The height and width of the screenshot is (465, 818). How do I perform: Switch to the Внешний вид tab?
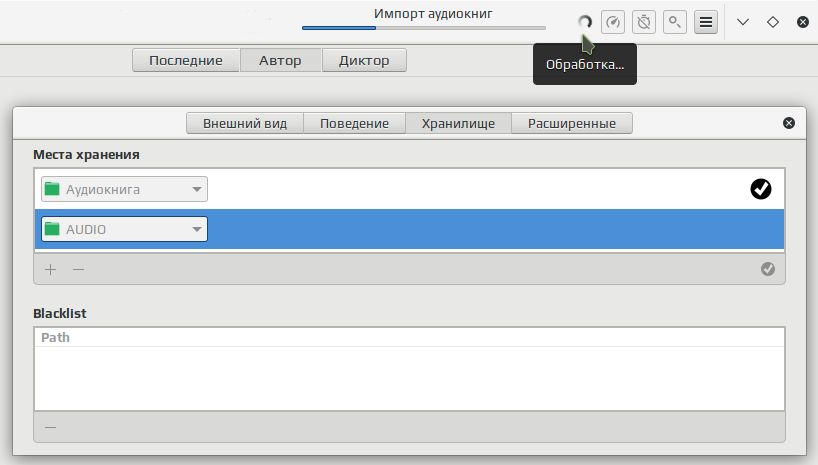pyautogui.click(x=245, y=123)
